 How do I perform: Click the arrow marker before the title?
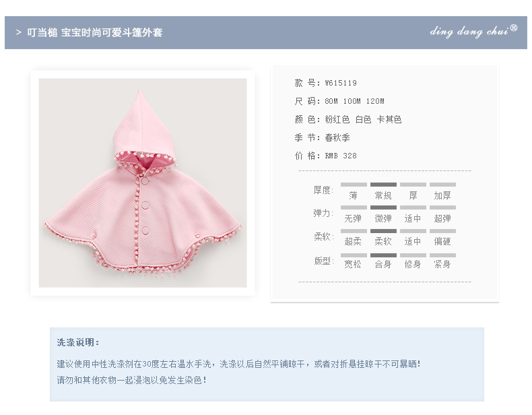click(19, 32)
